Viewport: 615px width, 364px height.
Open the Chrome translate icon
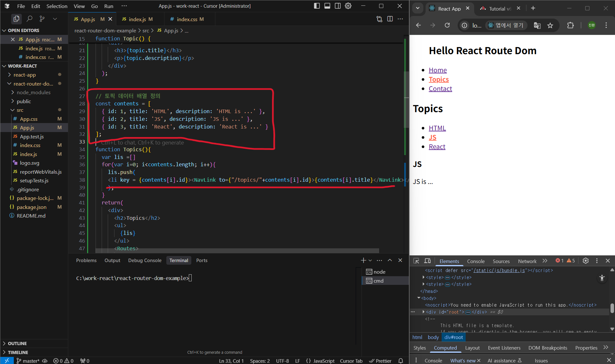537,25
